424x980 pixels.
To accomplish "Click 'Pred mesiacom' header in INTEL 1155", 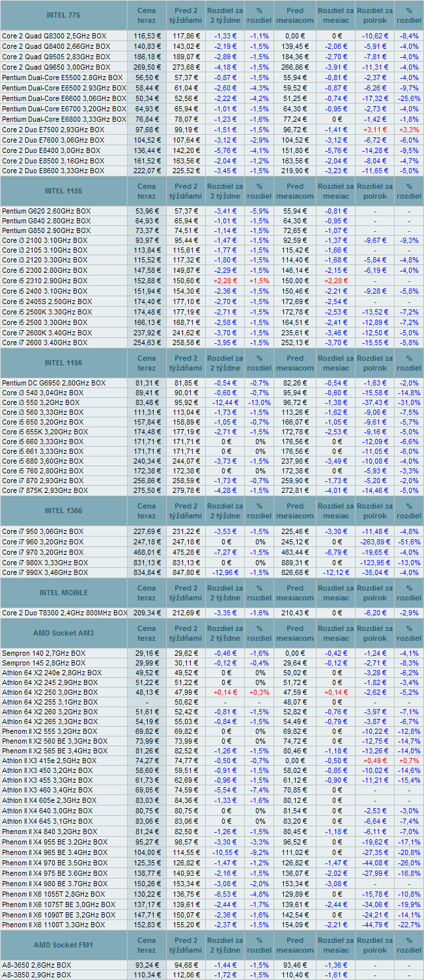I will pyautogui.click(x=294, y=191).
